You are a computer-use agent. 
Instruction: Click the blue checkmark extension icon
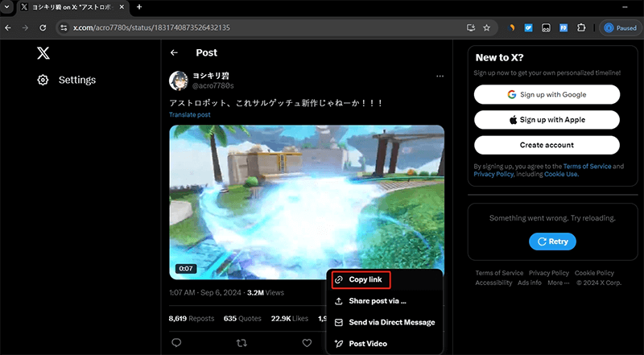coord(529,28)
